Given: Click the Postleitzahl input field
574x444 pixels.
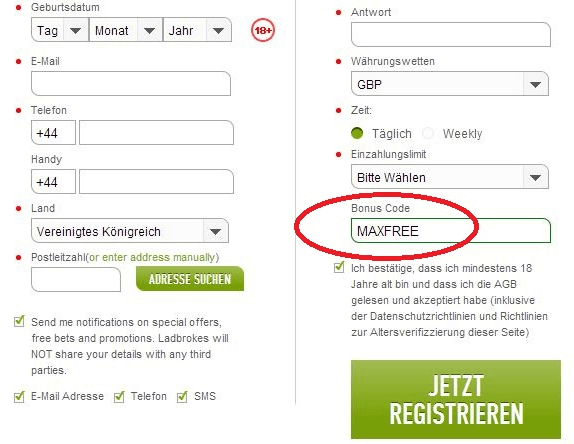Looking at the screenshot, I should click(76, 280).
